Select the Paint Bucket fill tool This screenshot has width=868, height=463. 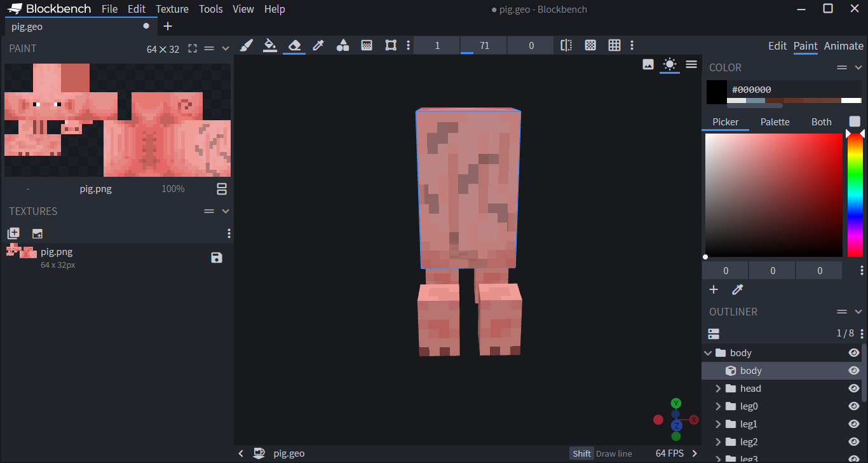pyautogui.click(x=270, y=45)
